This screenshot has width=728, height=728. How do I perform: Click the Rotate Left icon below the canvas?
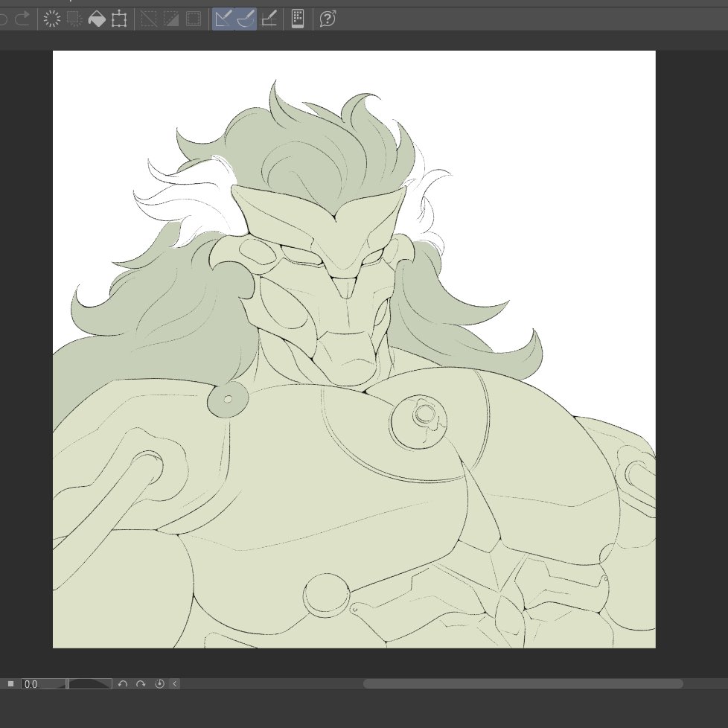point(123,684)
